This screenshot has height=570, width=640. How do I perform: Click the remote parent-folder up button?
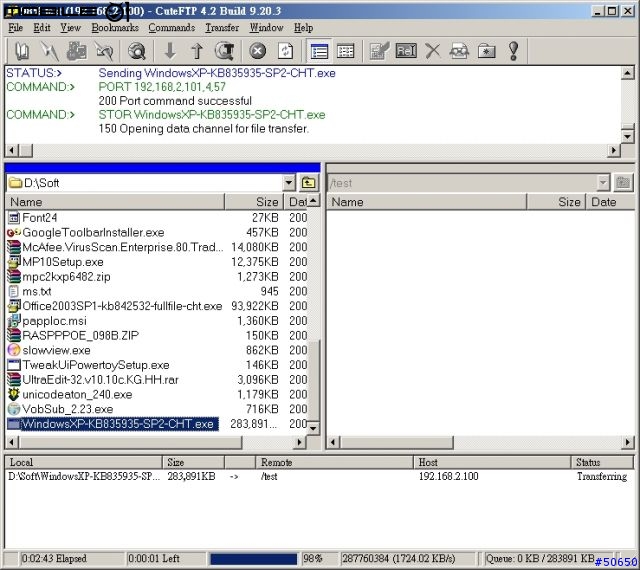(623, 183)
